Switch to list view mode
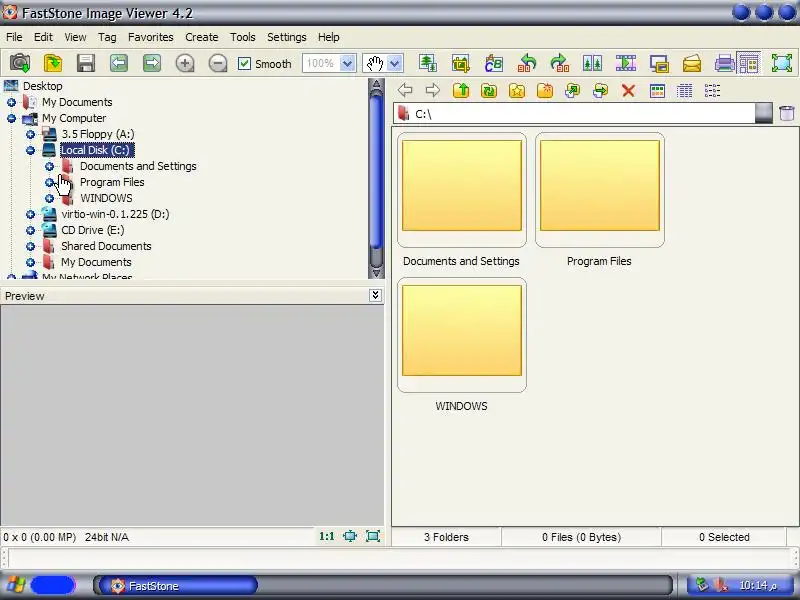The width and height of the screenshot is (800, 600). [712, 91]
